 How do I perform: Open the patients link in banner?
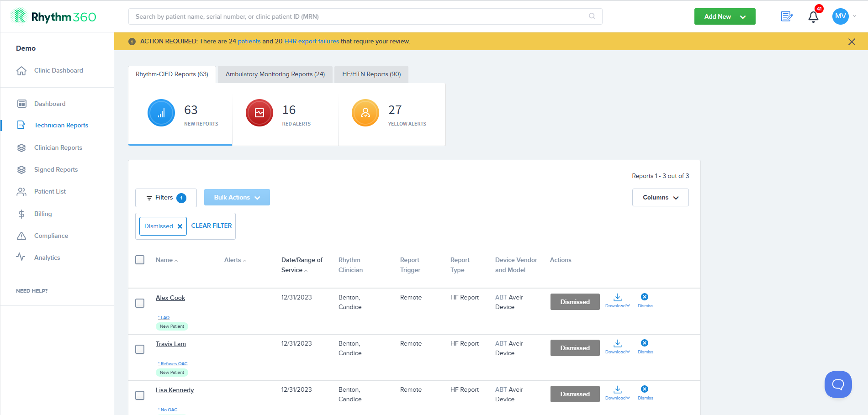(249, 41)
